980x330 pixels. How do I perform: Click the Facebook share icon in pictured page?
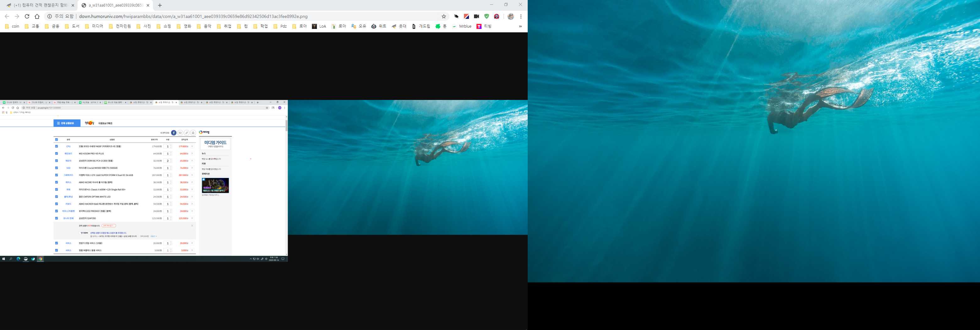tap(173, 133)
